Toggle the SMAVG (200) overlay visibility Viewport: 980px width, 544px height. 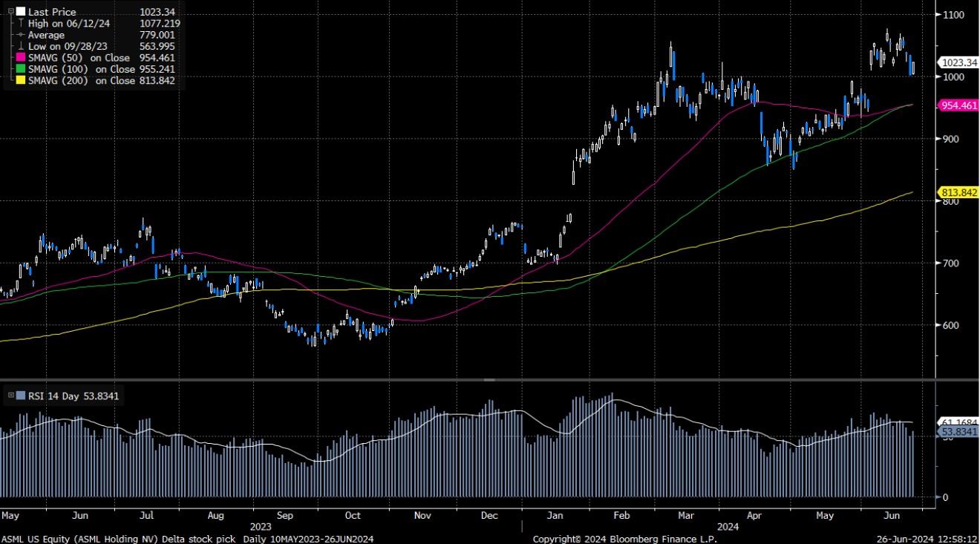click(21, 79)
